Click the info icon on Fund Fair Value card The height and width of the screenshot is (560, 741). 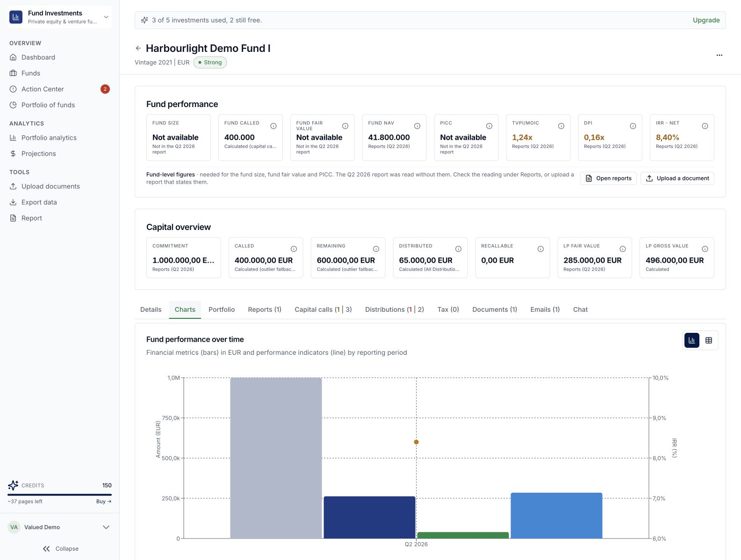[345, 126]
